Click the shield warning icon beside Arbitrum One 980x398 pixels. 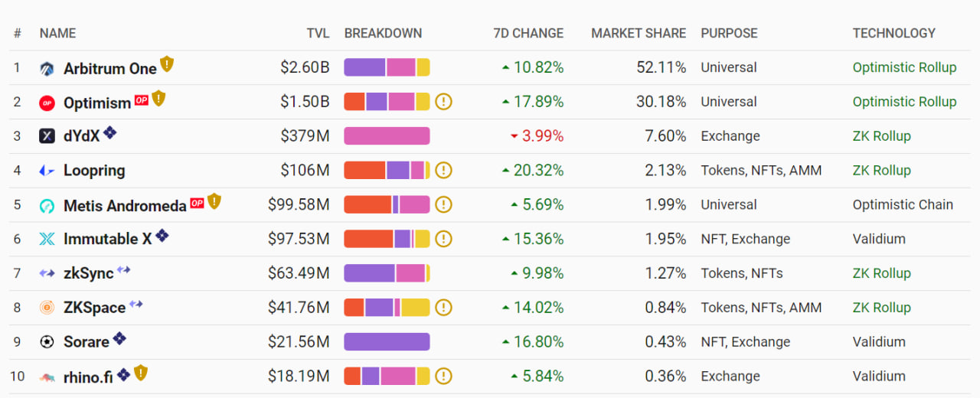click(167, 64)
